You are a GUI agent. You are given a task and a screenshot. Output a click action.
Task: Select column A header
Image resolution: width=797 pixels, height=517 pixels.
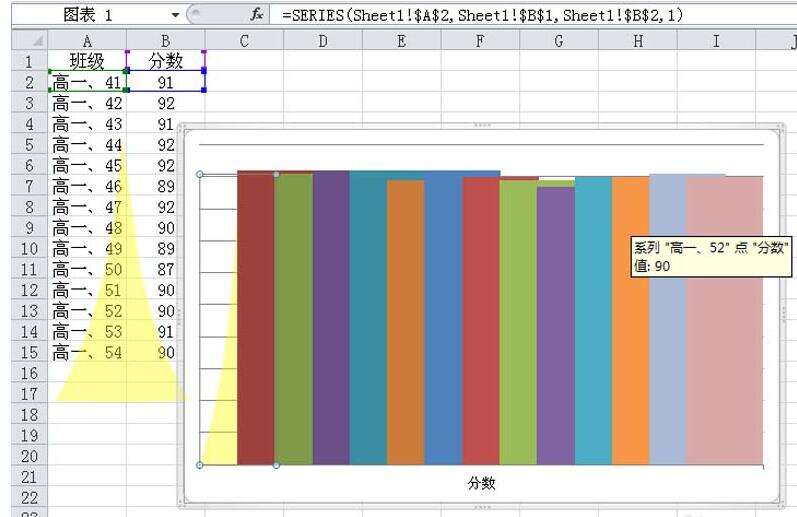click(87, 41)
